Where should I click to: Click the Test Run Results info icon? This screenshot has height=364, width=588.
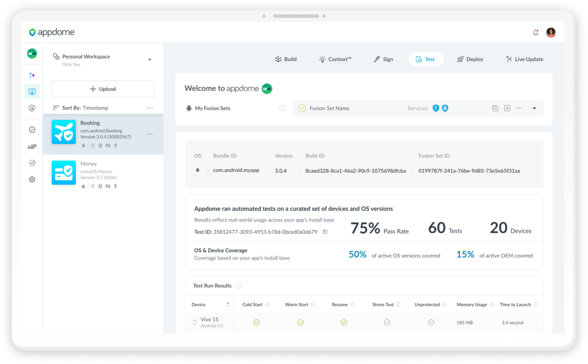239,286
